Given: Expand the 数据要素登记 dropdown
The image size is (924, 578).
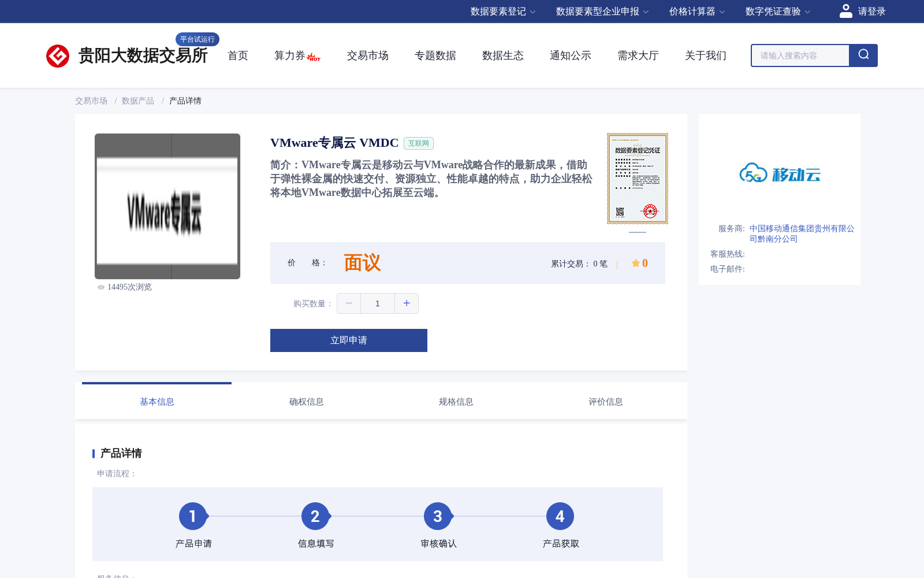Looking at the screenshot, I should 503,12.
